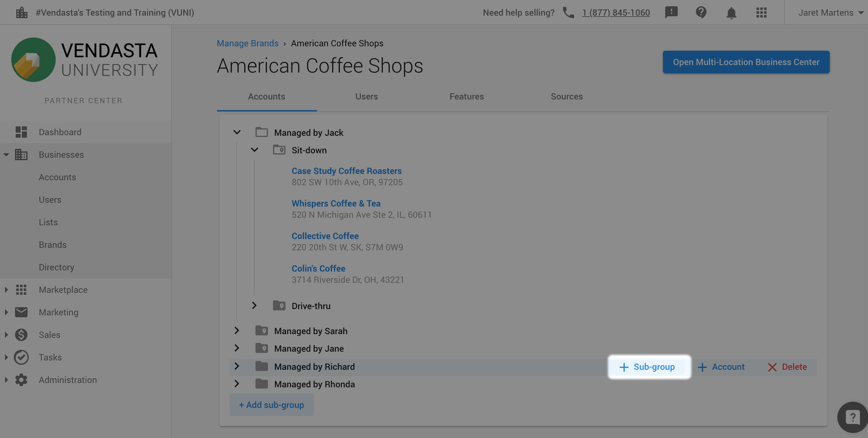Open Colin's Coffee account
Screen dimensions: 868x438
pyautogui.click(x=318, y=268)
